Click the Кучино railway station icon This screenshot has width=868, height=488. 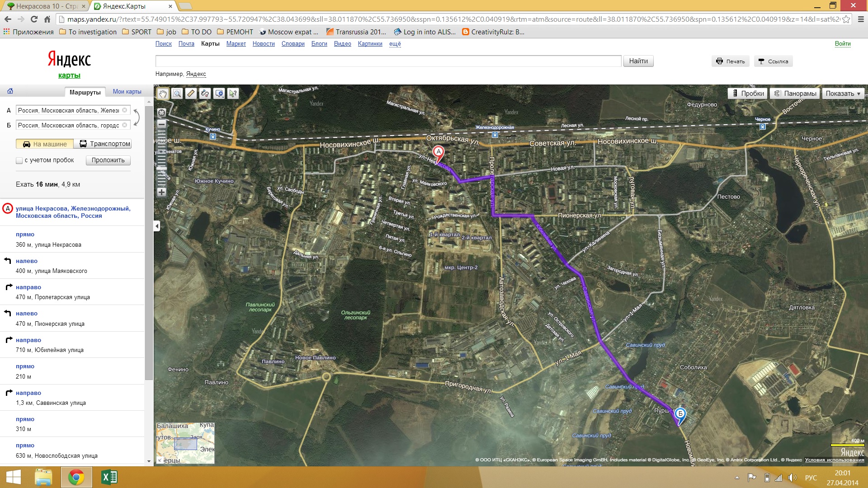pos(213,136)
